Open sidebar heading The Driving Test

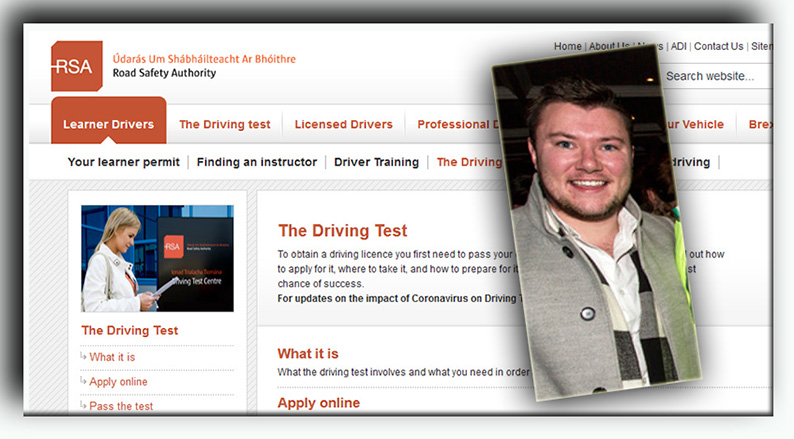point(130,331)
